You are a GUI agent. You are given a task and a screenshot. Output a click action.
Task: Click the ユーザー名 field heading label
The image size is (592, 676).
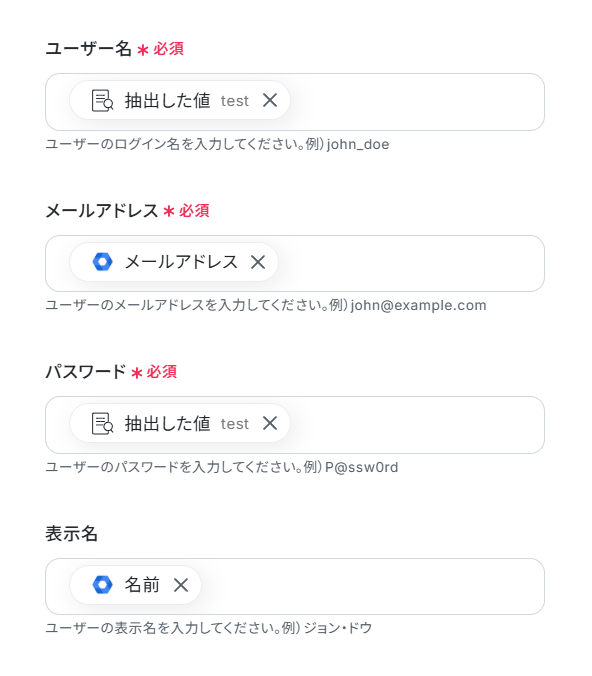click(88, 48)
